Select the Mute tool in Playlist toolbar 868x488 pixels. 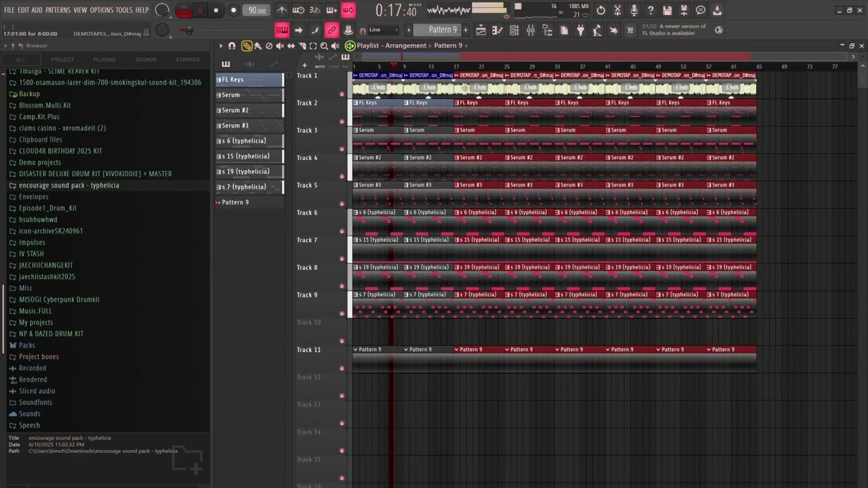pyautogui.click(x=280, y=45)
